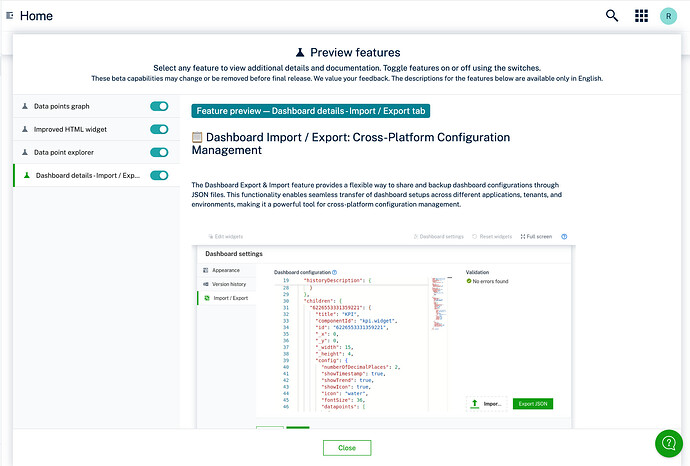
Task: Click the flask icon next to Improved HTML widget
Action: [25, 129]
